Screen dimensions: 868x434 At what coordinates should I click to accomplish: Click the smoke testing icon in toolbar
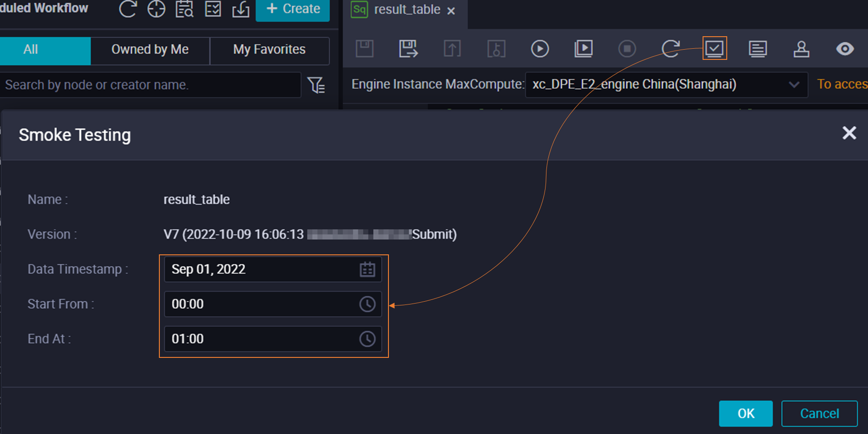[x=715, y=48]
